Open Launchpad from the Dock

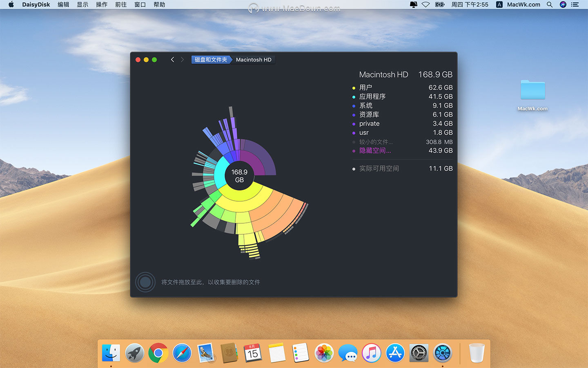point(135,353)
